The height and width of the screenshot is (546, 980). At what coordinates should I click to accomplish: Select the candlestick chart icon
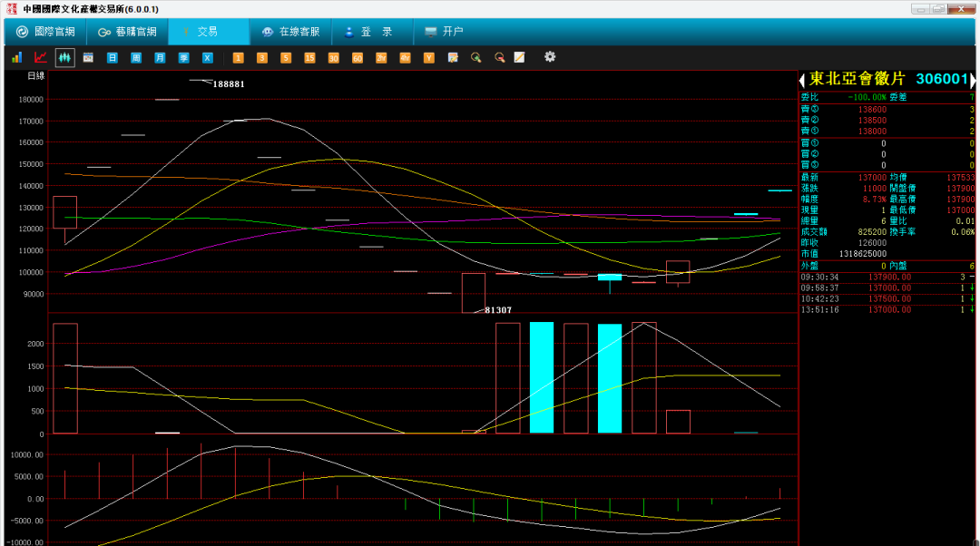[x=64, y=57]
